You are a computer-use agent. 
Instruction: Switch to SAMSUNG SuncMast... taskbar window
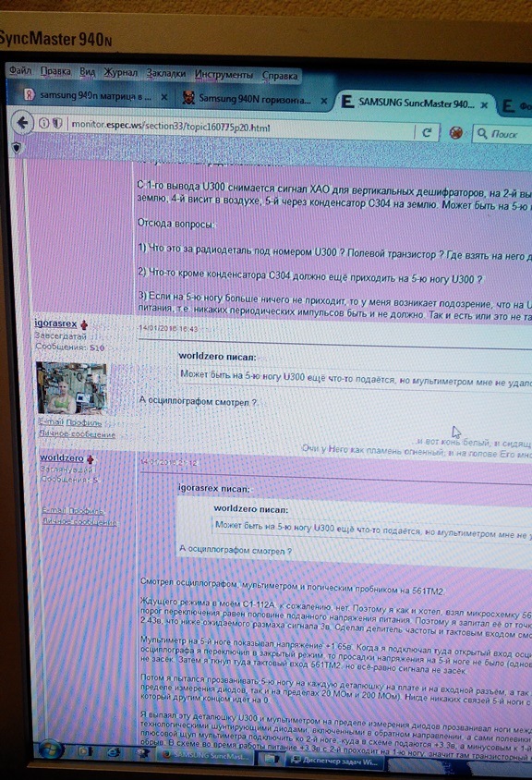206,756
